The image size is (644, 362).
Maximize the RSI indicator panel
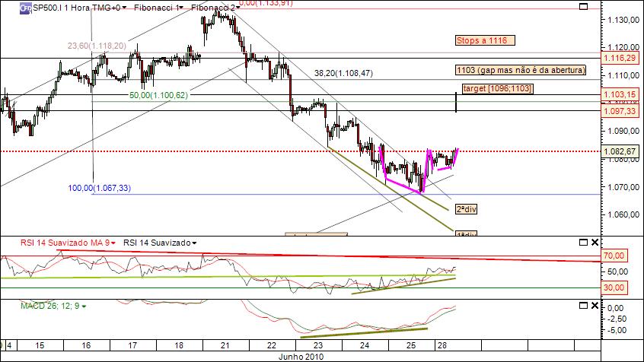pos(583,242)
